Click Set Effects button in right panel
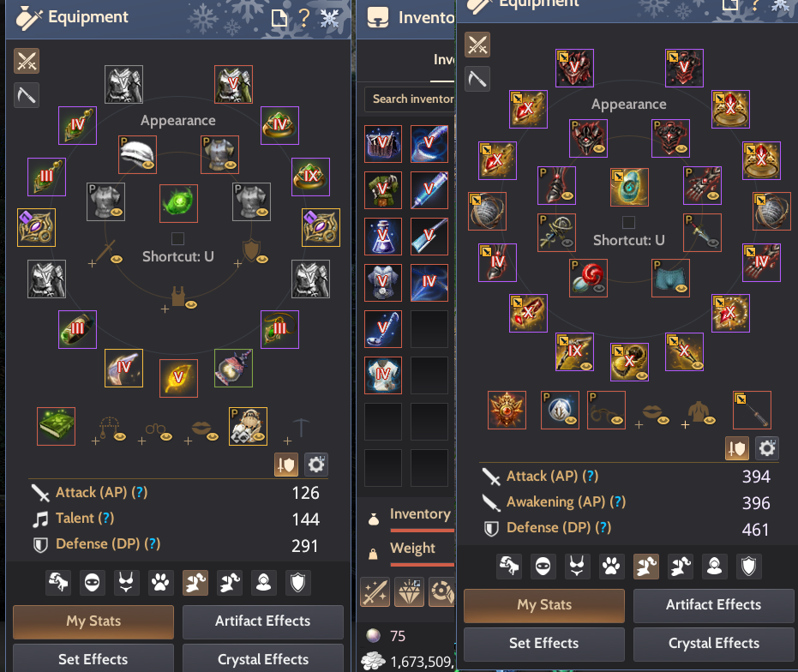This screenshot has height=672, width=798. (x=544, y=644)
